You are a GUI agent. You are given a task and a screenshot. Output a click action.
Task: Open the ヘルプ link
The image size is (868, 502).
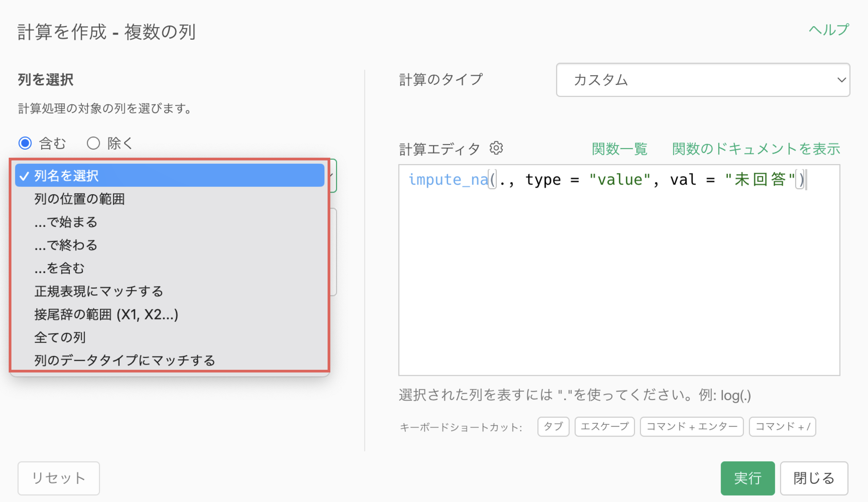pyautogui.click(x=828, y=30)
